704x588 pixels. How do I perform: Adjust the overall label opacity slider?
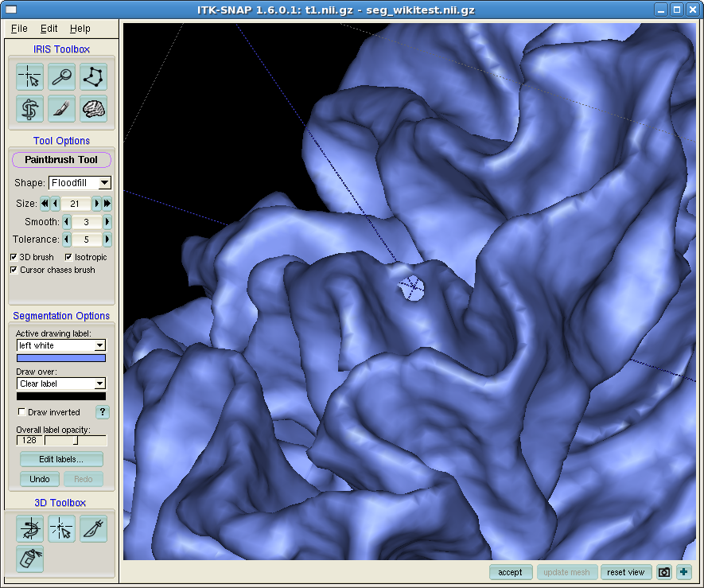(76, 441)
